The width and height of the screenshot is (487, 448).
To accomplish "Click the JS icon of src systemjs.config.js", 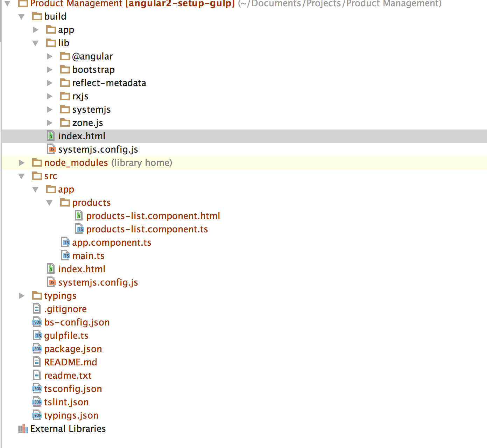I will [51, 282].
